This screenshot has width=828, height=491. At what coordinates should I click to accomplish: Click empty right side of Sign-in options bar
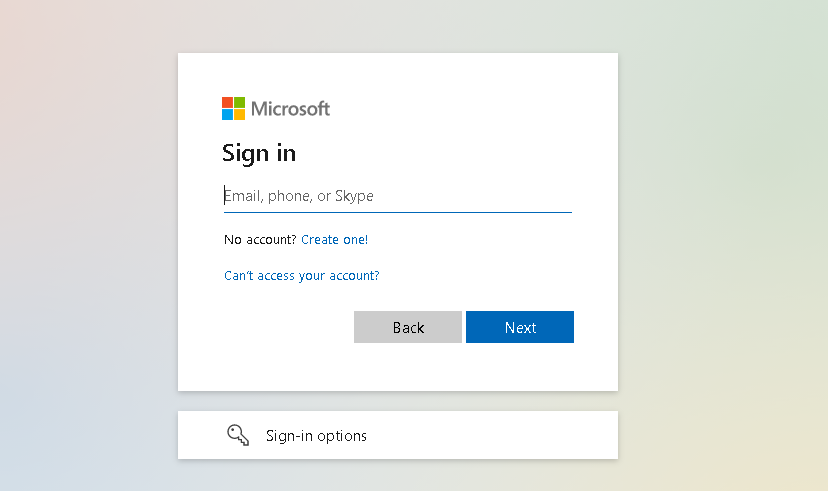(x=520, y=436)
